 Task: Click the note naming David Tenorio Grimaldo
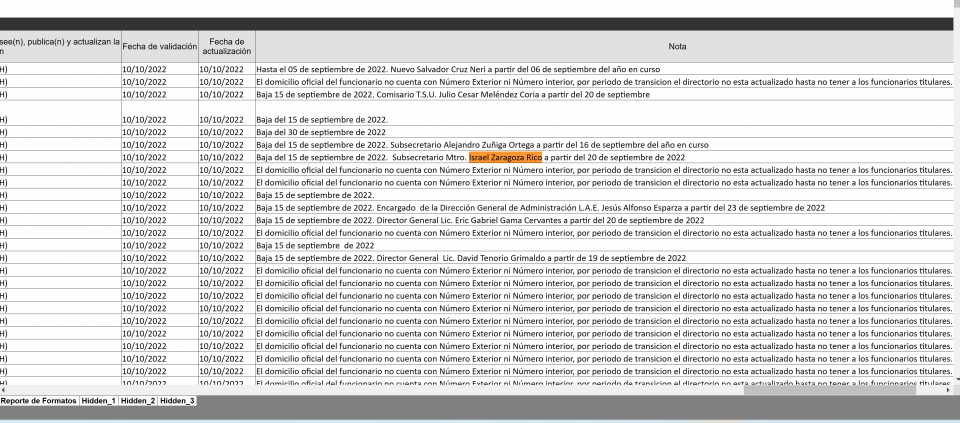pos(607,258)
